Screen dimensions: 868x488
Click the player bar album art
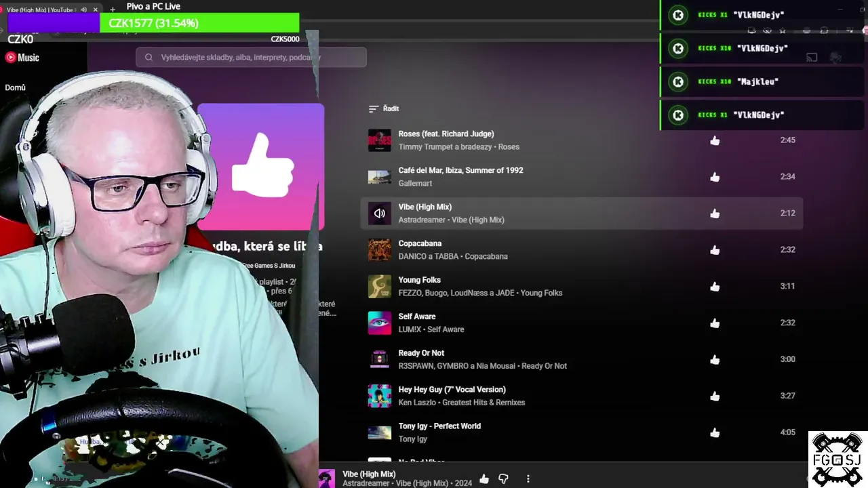327,479
